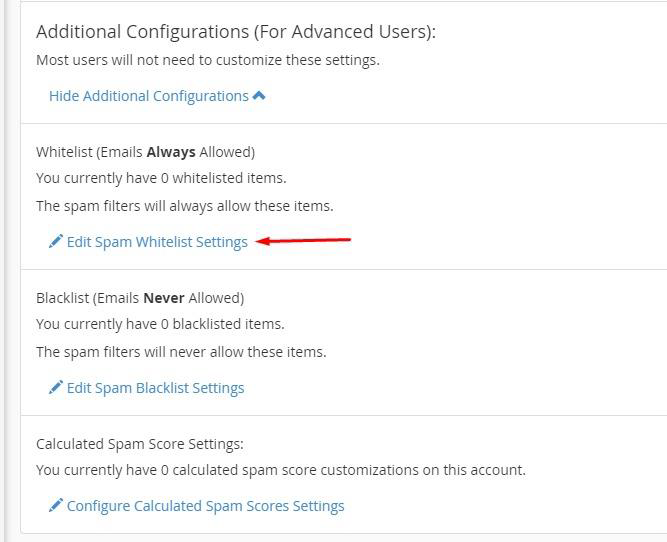Open Edit Spam Blacklist Settings link
Viewport: 667px width, 542px height.
155,388
